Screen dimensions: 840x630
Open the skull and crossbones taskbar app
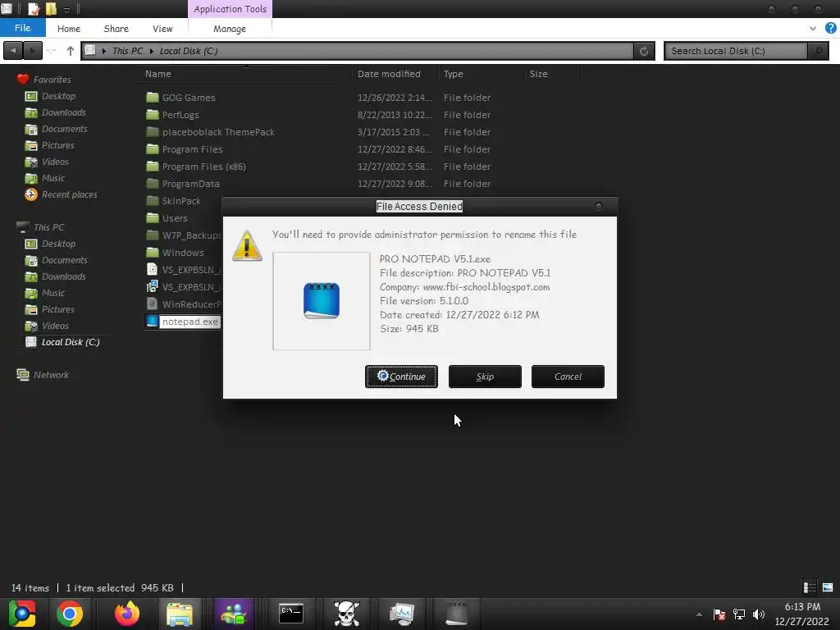347,614
